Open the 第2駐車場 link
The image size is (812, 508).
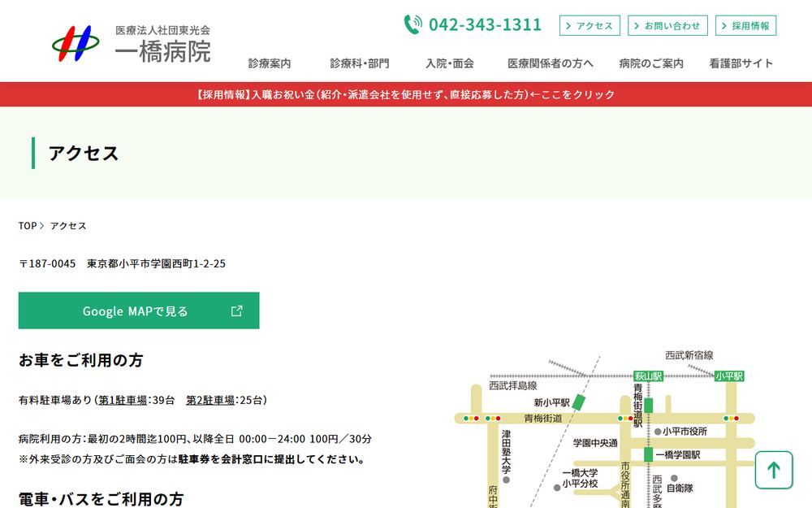[x=210, y=400]
